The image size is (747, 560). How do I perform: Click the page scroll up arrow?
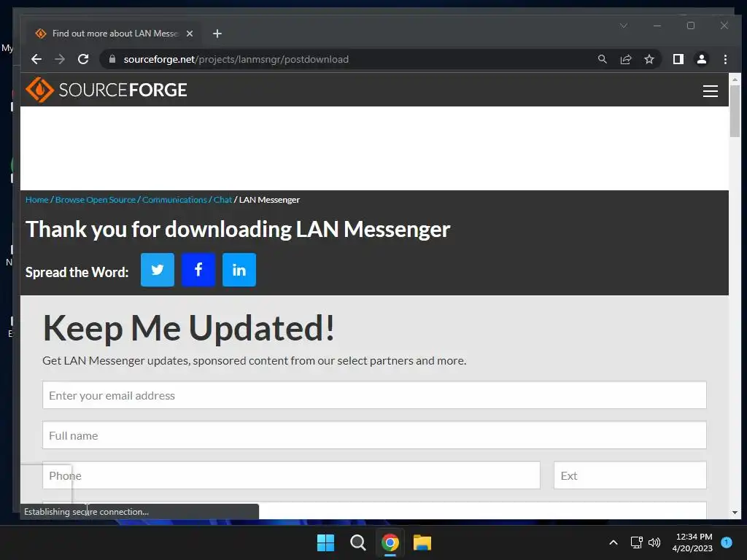tap(735, 79)
